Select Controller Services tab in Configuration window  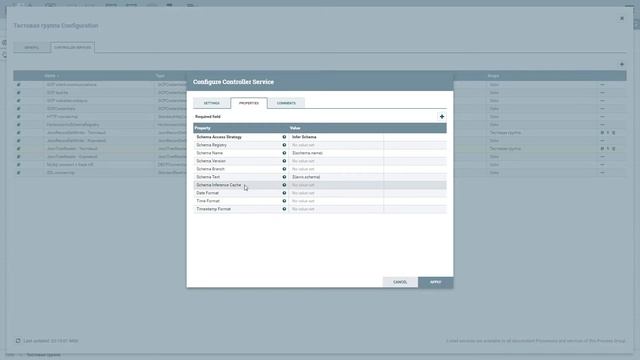[x=73, y=47]
